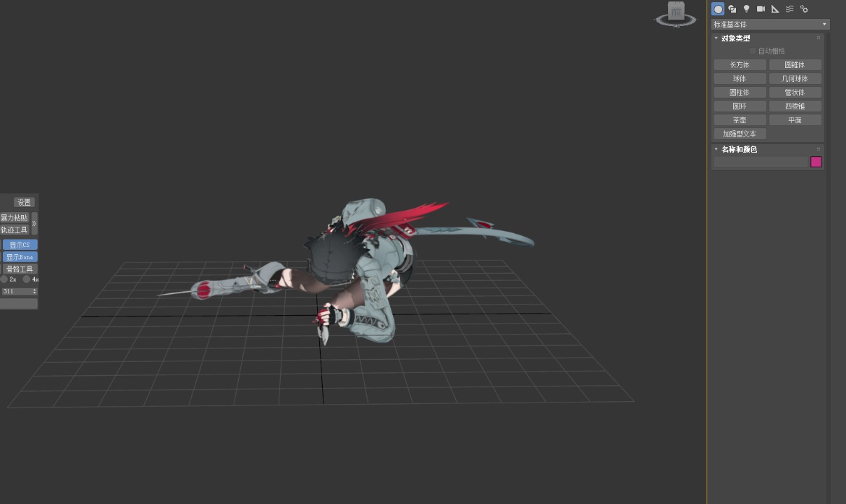Click the 长方体 box button

[740, 64]
